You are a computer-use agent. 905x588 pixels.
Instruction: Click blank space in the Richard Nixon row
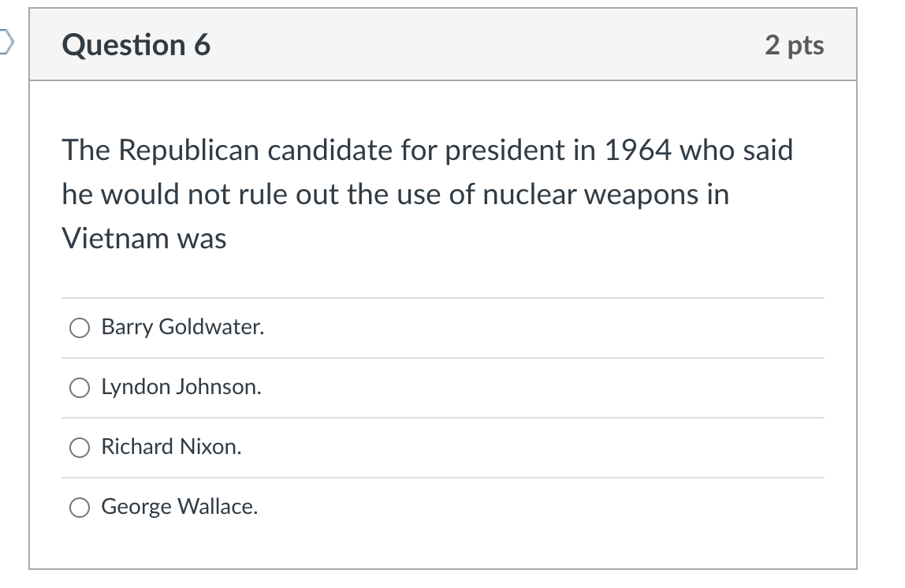coord(531,448)
